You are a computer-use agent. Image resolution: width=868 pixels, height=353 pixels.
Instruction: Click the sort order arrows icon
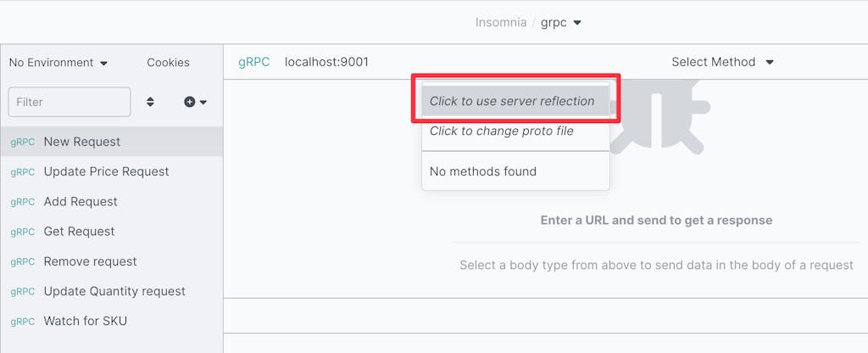click(150, 102)
